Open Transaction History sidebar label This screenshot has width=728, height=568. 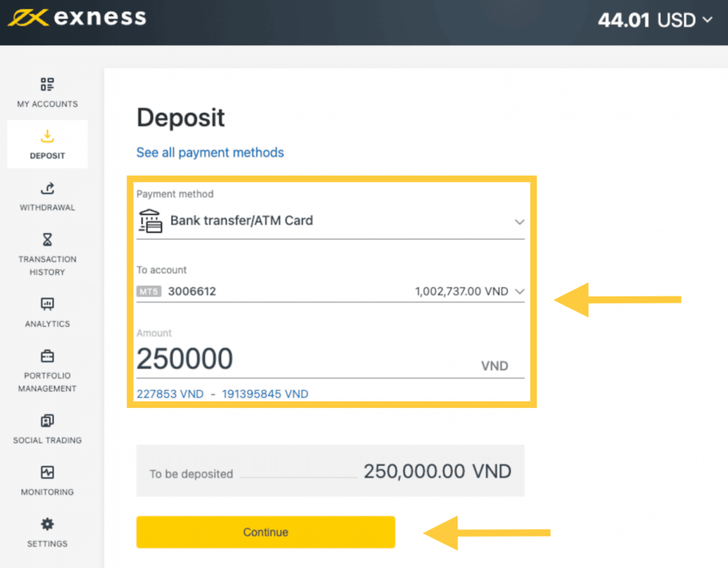[47, 266]
